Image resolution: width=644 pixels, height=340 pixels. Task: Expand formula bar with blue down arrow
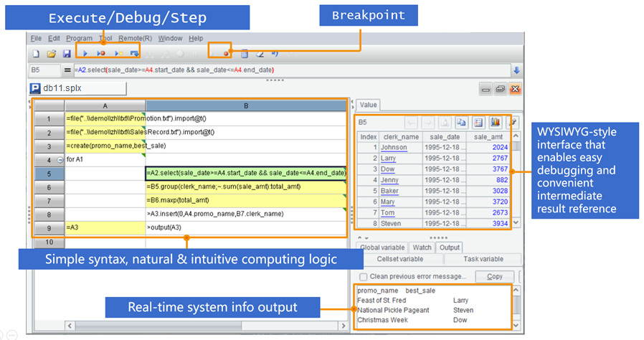click(x=516, y=70)
